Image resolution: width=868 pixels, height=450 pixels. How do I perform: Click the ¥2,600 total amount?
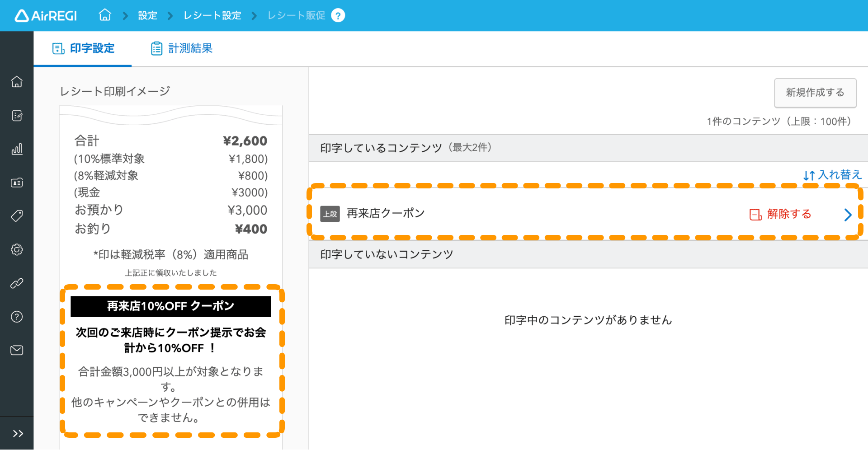245,141
